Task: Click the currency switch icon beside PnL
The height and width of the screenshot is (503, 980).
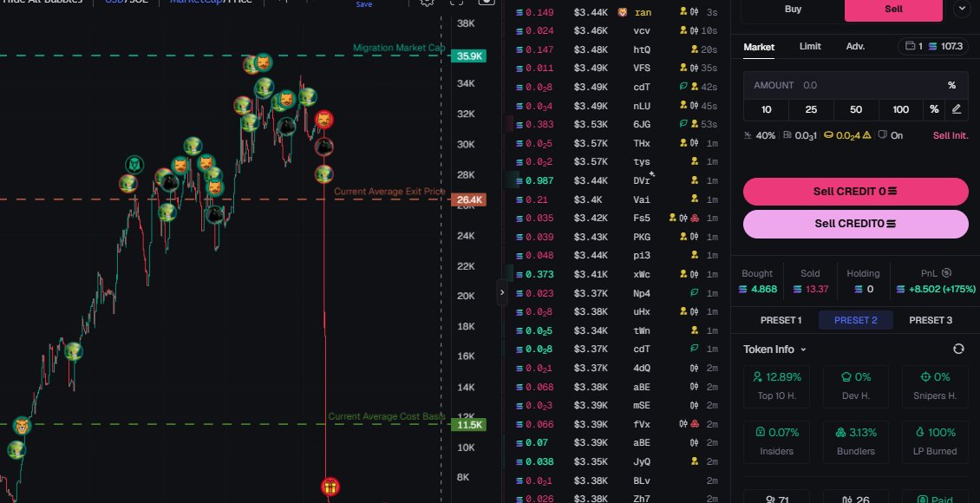Action: coord(946,273)
